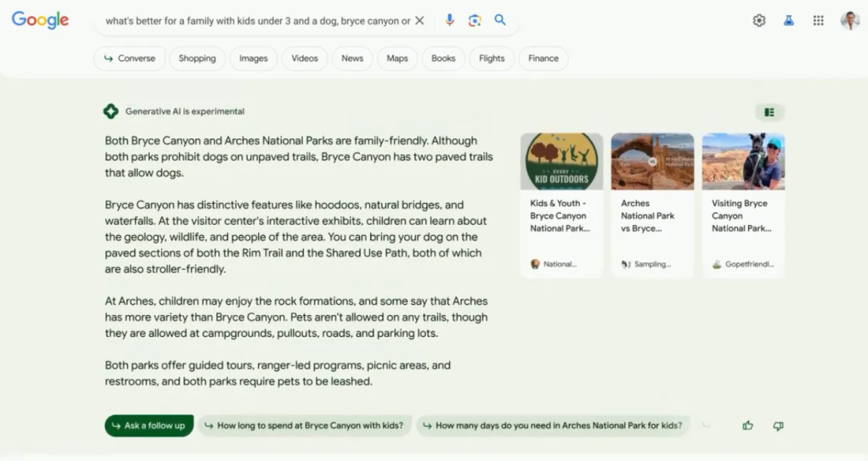Give thumbs down to the AI response
Image resolution: width=868 pixels, height=461 pixels.
pos(778,425)
